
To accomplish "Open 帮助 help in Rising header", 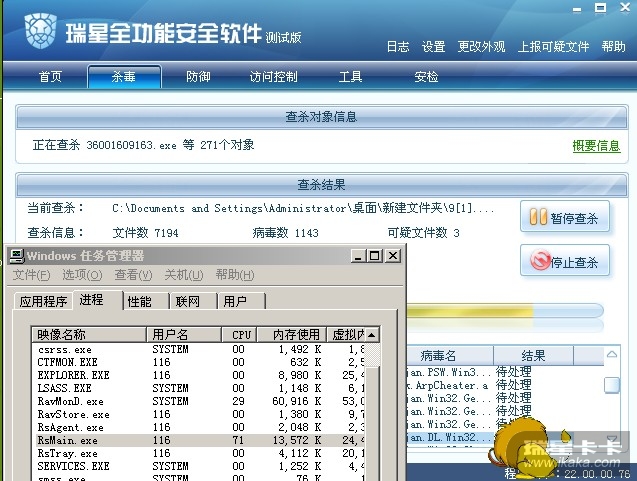I will (x=613, y=47).
